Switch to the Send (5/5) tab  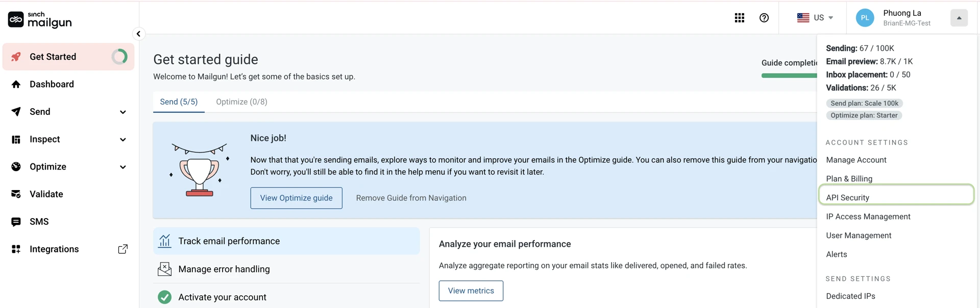coord(179,102)
